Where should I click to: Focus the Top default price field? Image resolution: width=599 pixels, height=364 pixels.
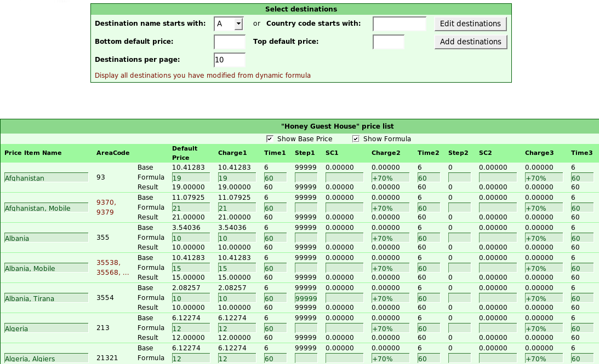click(x=388, y=42)
